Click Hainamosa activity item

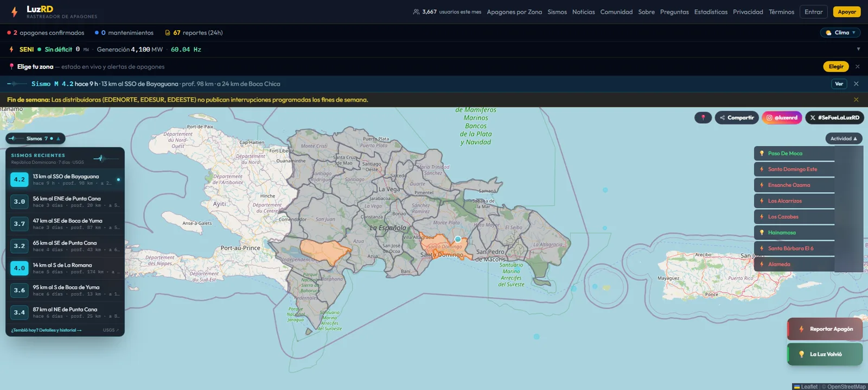794,232
